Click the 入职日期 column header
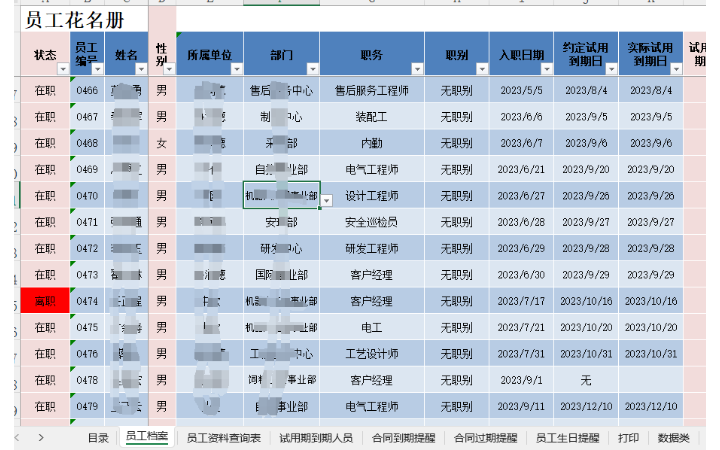The height and width of the screenshot is (450, 720). pyautogui.click(x=522, y=53)
